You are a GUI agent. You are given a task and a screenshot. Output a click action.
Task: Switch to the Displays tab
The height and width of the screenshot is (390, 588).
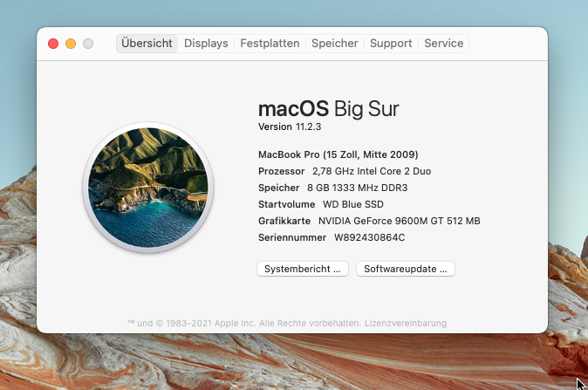click(206, 44)
